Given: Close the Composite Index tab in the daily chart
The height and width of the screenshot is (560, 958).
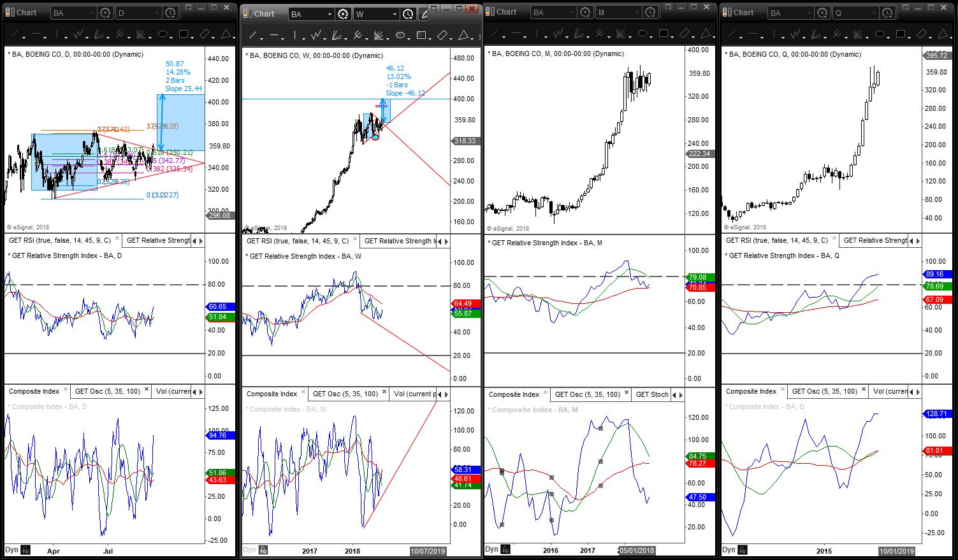Looking at the screenshot, I should click(x=66, y=390).
